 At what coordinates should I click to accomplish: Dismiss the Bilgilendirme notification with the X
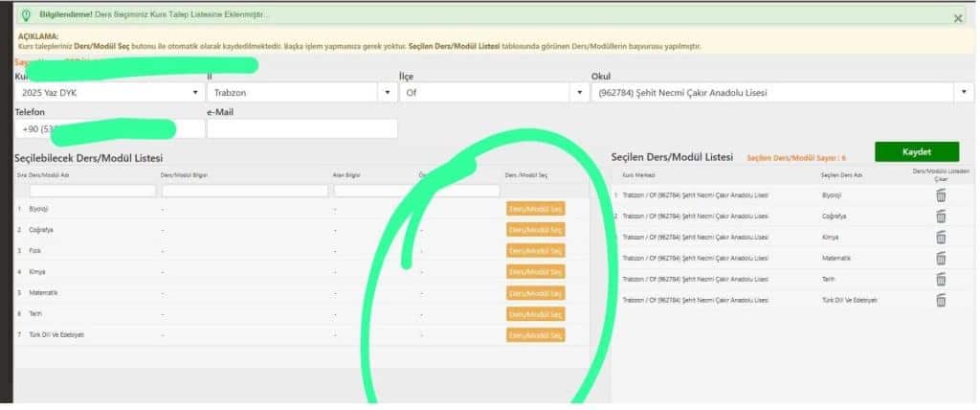(958, 17)
